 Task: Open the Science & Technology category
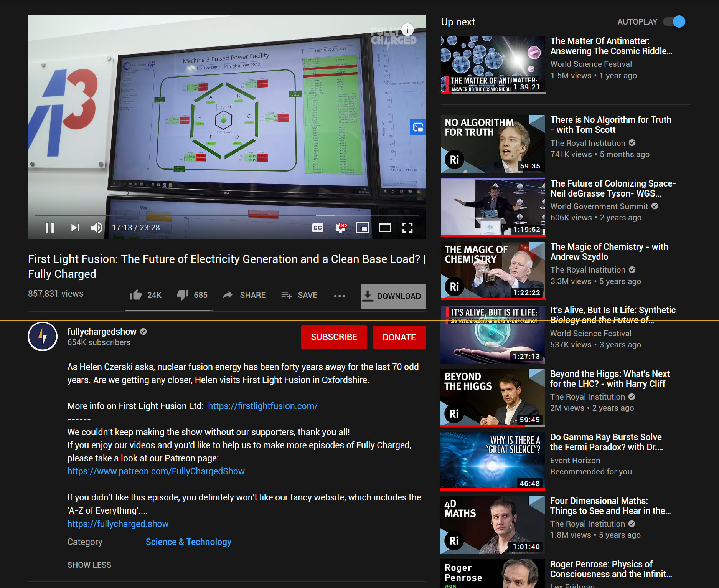coord(188,542)
